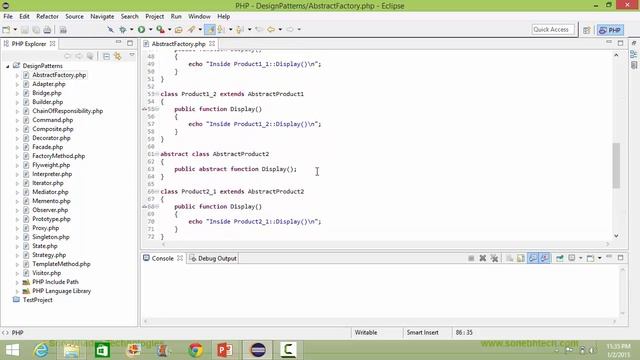Image resolution: width=640 pixels, height=360 pixels.
Task: Expand the PHP Include Path node
Action: 17,282
